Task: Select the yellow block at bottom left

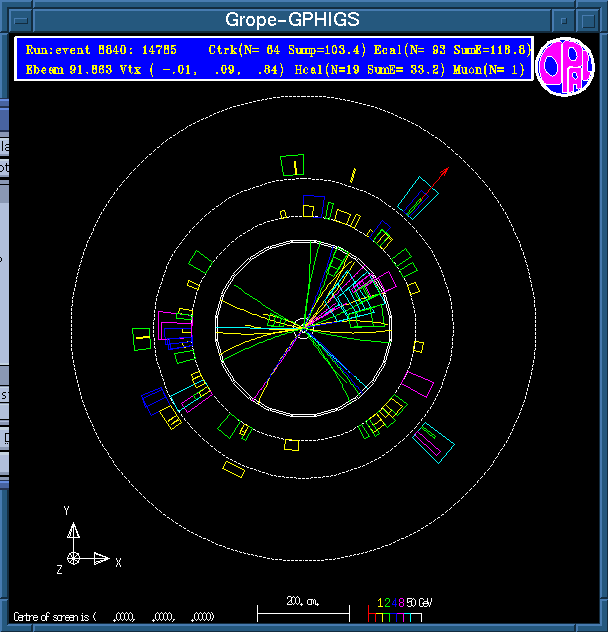Action: 234,468
